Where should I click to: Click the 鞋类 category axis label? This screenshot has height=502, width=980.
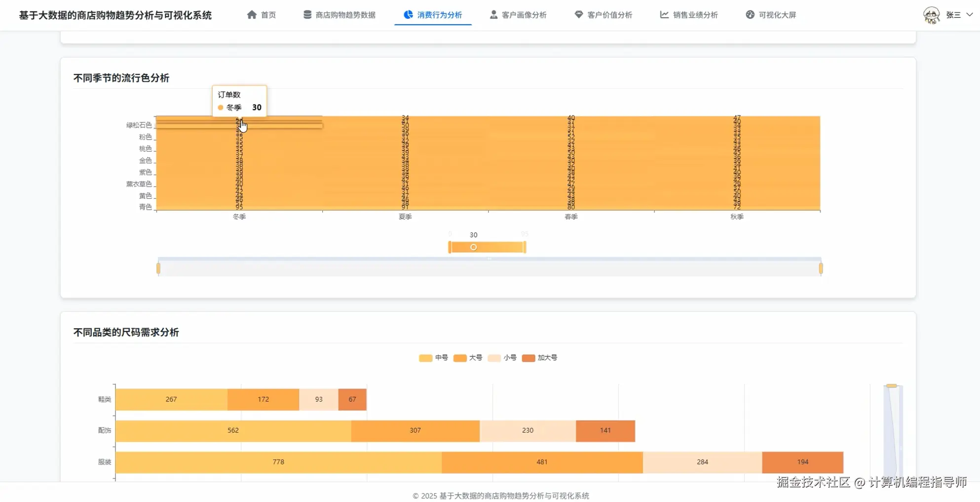click(x=105, y=399)
